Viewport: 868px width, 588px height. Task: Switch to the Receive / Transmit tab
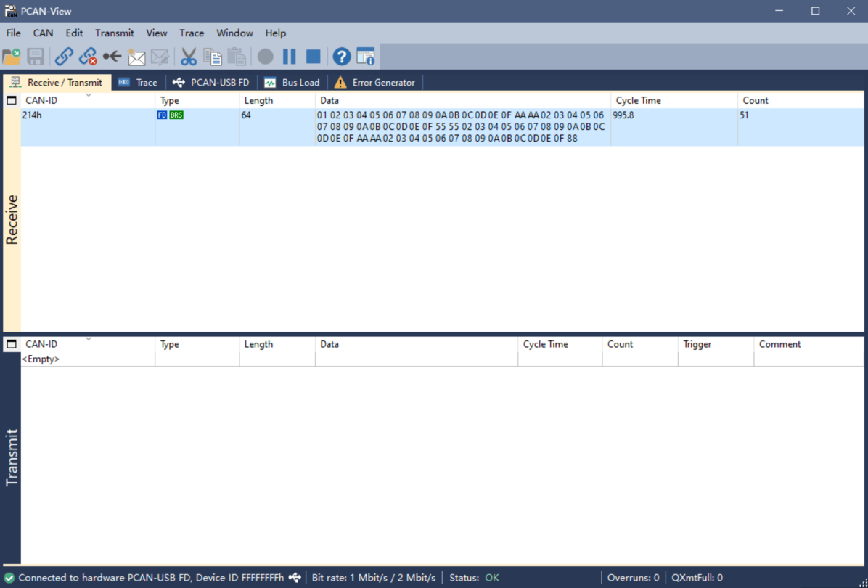click(57, 83)
